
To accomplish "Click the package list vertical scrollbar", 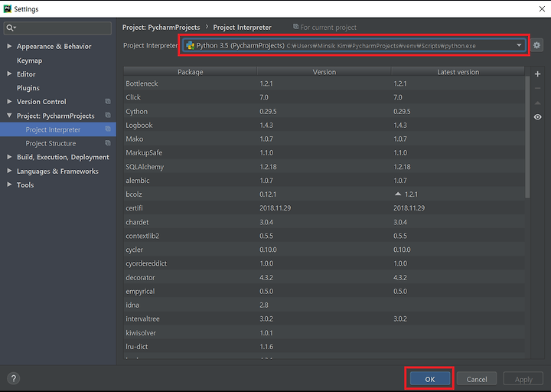I will [527, 137].
